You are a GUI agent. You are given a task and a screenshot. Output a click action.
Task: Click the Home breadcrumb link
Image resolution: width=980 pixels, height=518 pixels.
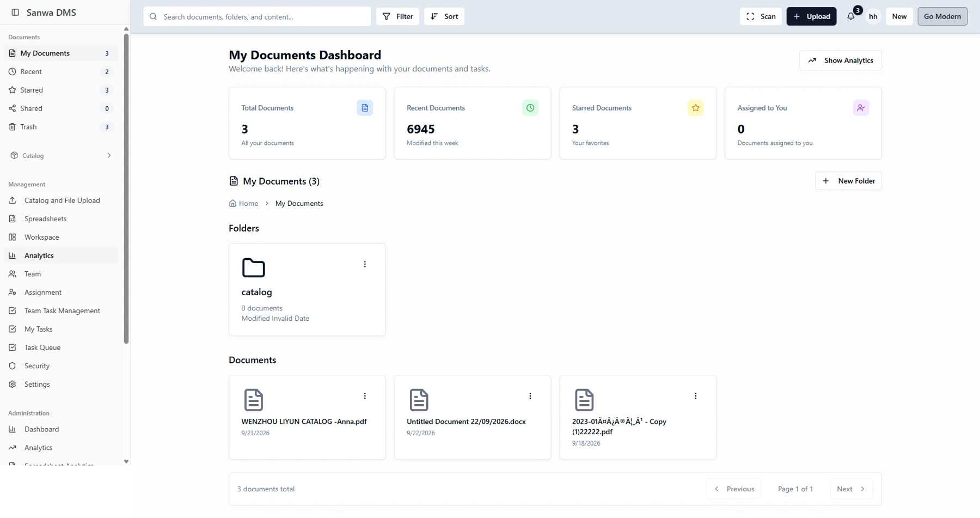click(x=243, y=203)
